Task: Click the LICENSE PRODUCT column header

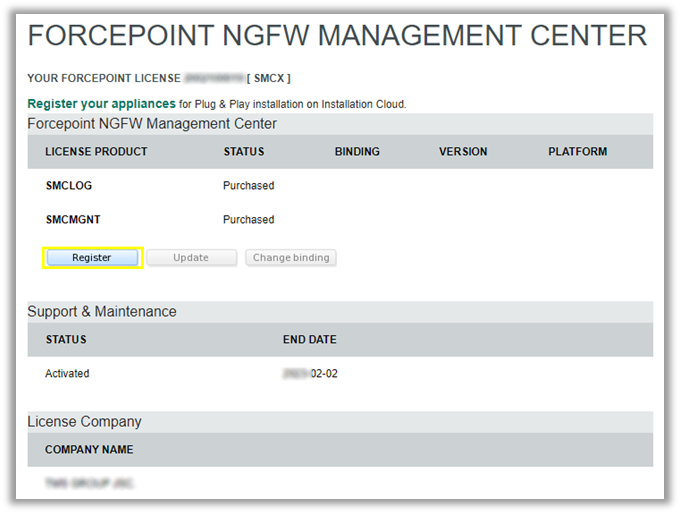Action: click(96, 152)
